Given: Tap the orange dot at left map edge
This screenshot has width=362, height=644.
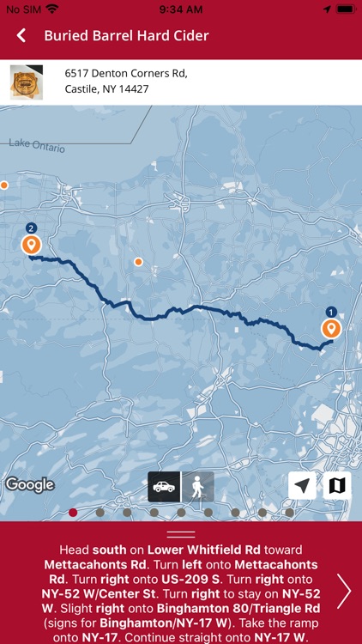Looking at the screenshot, I should coord(4,185).
